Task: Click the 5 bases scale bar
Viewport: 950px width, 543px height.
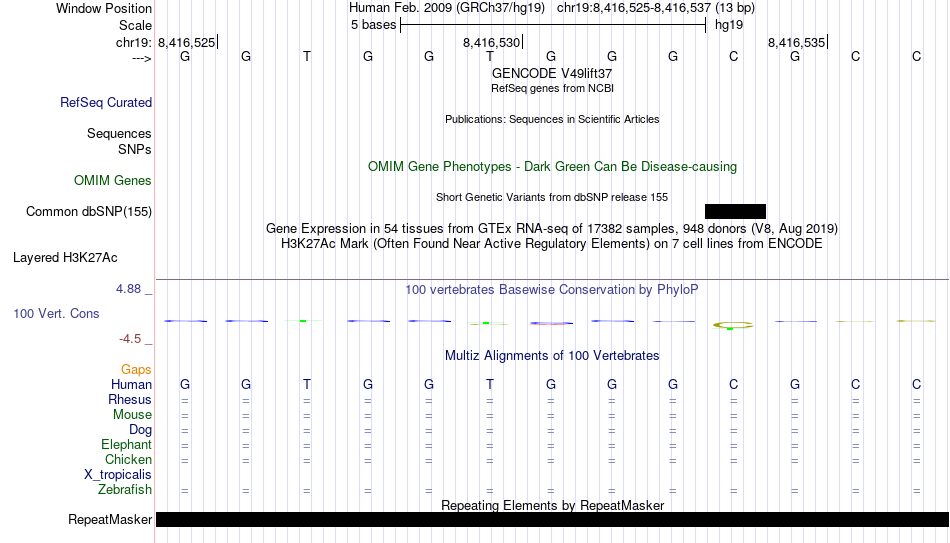Action: coord(553,25)
